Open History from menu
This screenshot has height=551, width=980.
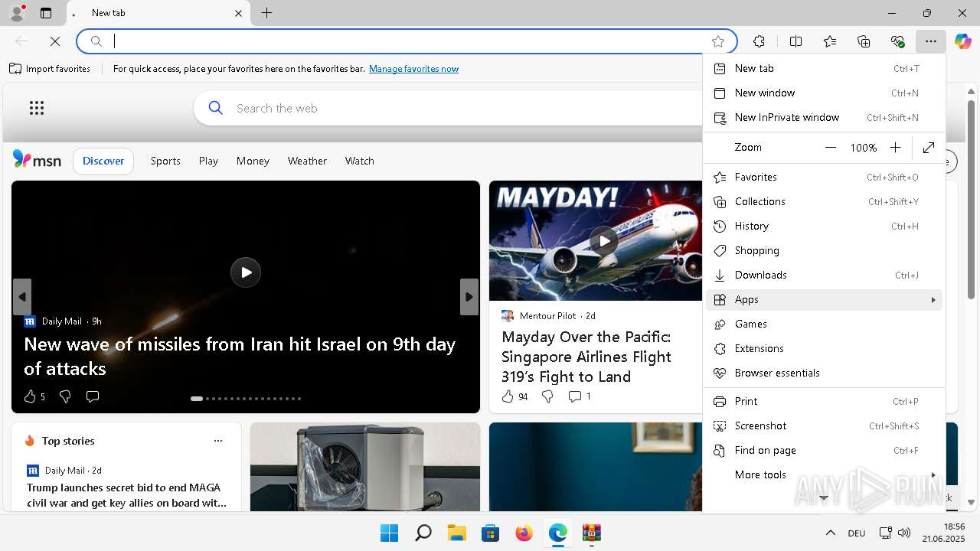(x=823, y=226)
